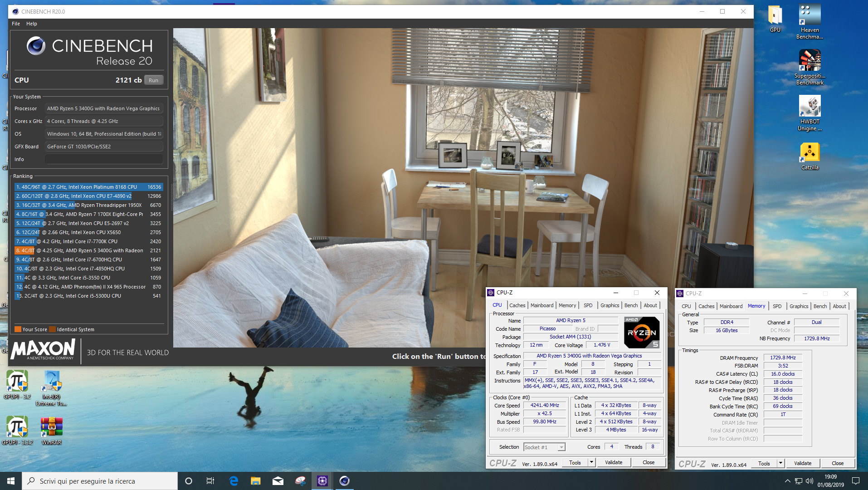Click DRAM Frequency value 1729.8 MHz

click(x=783, y=358)
